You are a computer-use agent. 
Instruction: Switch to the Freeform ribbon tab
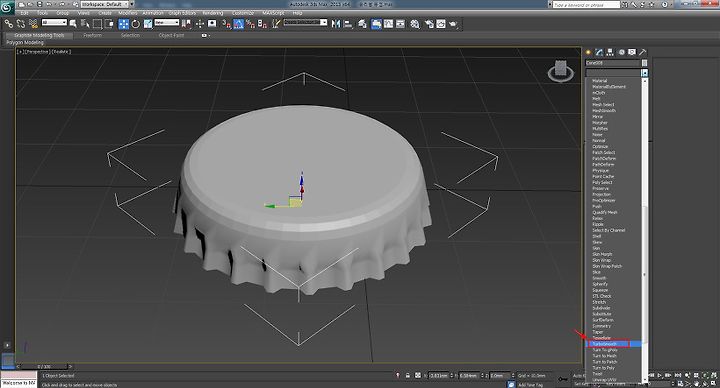point(92,35)
